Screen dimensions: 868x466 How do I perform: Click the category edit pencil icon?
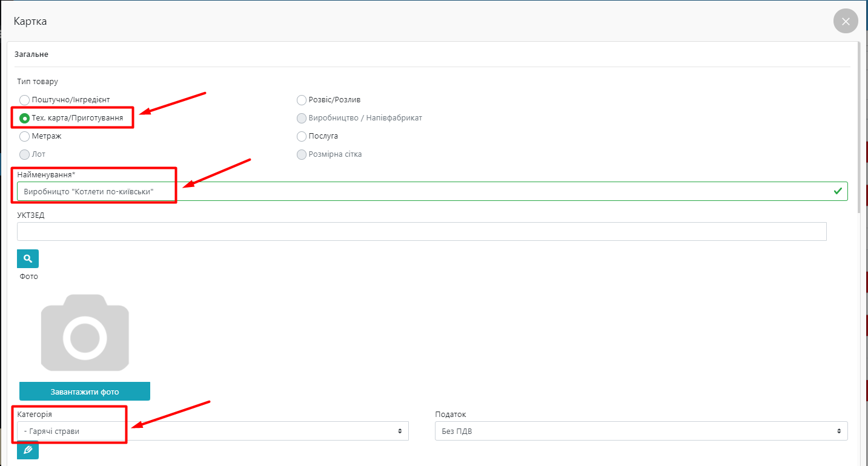click(x=28, y=450)
